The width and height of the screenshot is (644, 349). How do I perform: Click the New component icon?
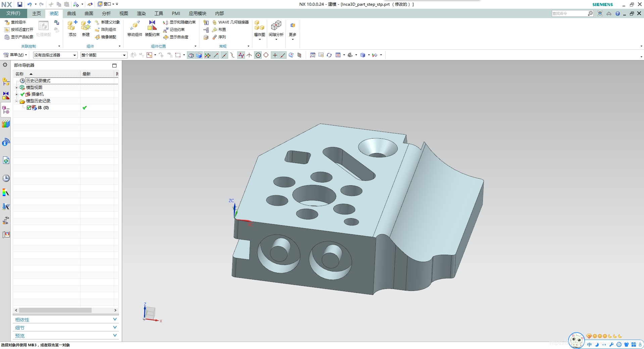coord(86,26)
